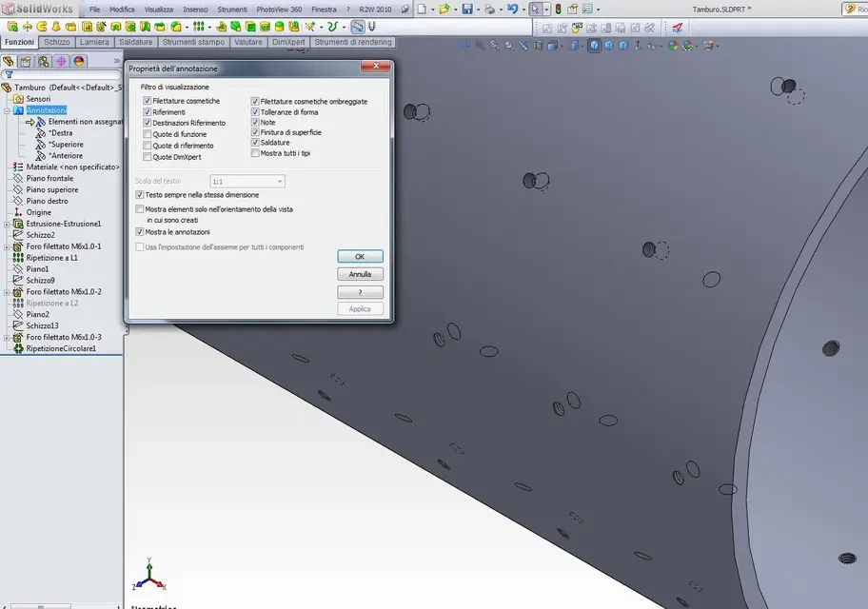Viewport: 868px width, 609px height.
Task: Click the Revolved Boss/Base tool icon
Action: click(x=27, y=27)
